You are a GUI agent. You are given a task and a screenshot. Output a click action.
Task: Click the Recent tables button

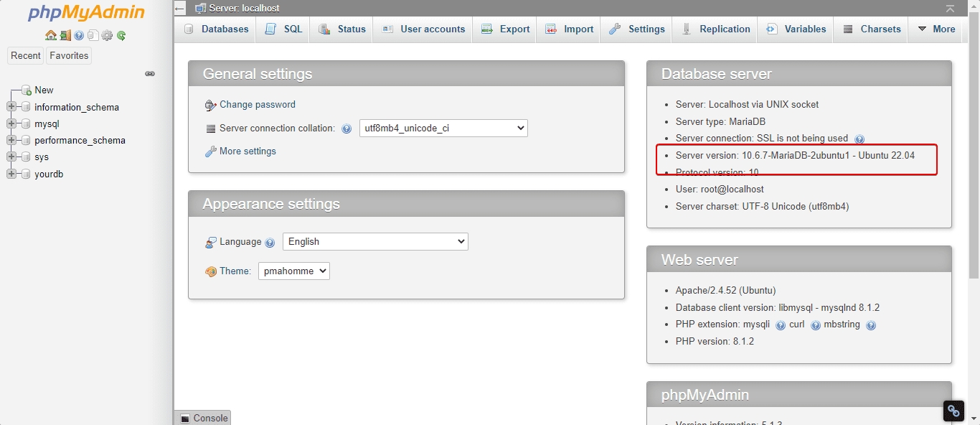[26, 56]
